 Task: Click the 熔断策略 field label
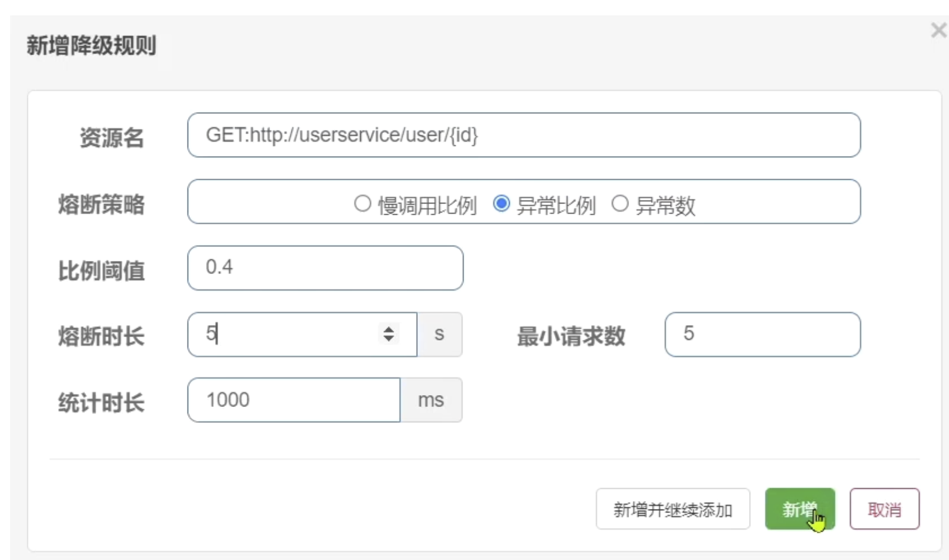click(x=101, y=205)
